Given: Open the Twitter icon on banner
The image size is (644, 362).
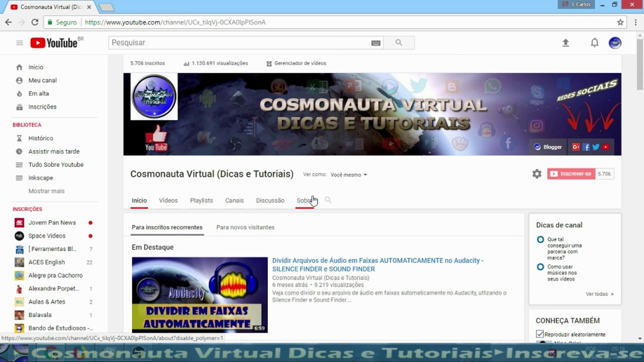Looking at the screenshot, I should pyautogui.click(x=596, y=147).
